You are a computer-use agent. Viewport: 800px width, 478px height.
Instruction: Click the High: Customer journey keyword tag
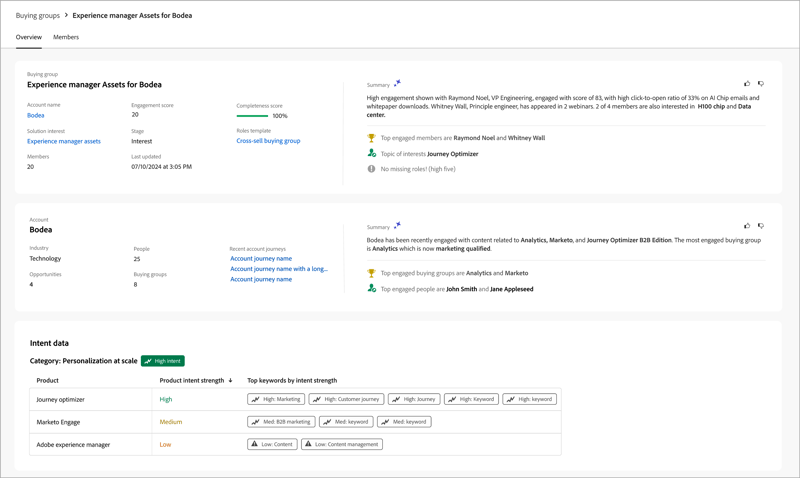tap(346, 399)
